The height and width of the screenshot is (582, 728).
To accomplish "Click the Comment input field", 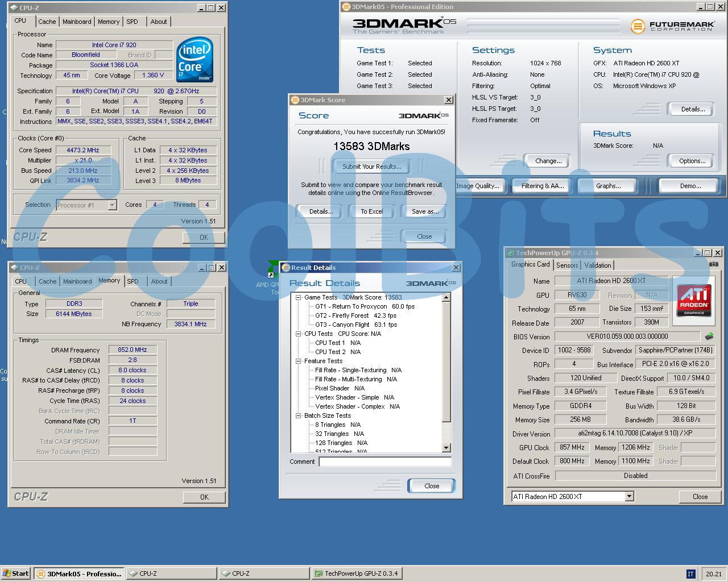I will (x=385, y=462).
